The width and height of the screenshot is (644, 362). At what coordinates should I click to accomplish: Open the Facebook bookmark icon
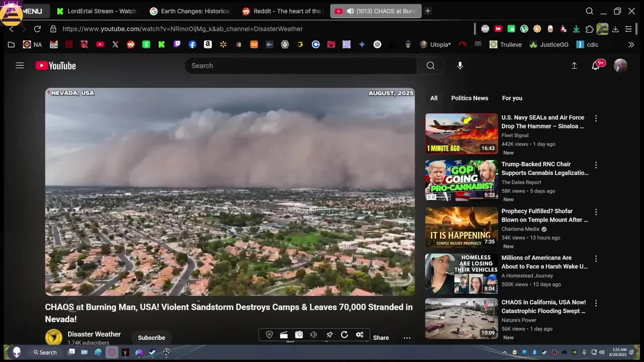[192, 44]
